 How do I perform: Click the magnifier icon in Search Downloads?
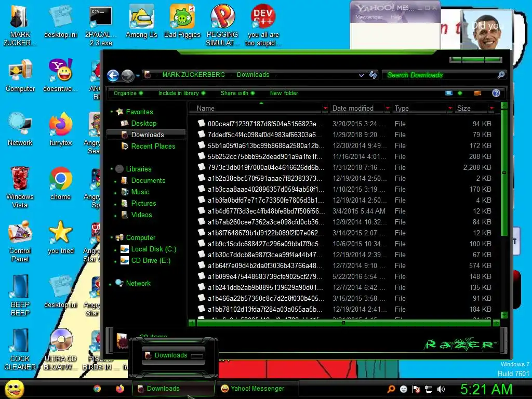coord(501,75)
